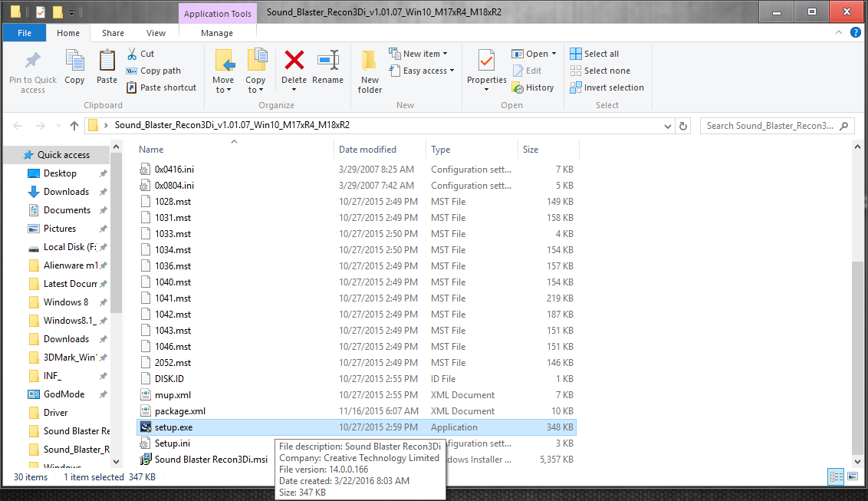Switch to large thumbnails view icon
Screen dimensions: 868x501
point(853,476)
